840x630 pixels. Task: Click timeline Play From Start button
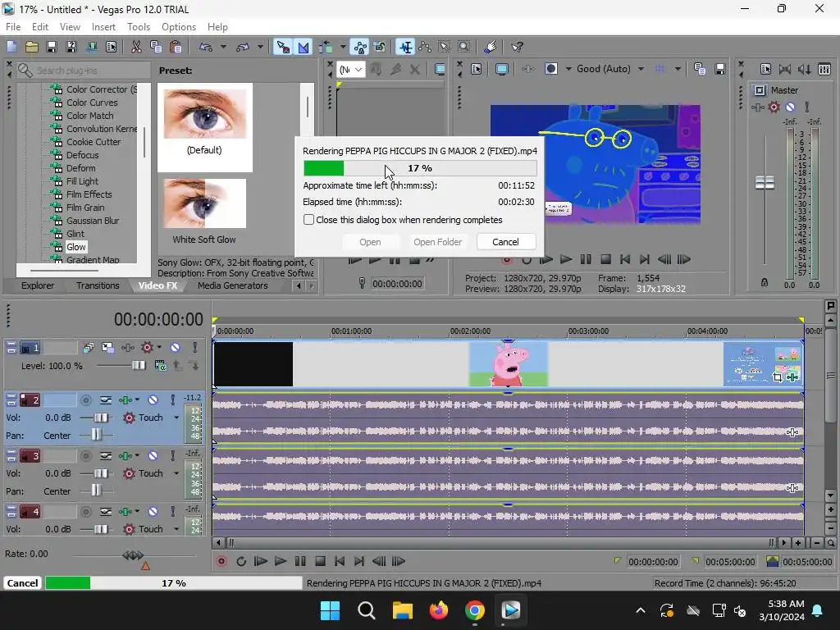(x=260, y=561)
